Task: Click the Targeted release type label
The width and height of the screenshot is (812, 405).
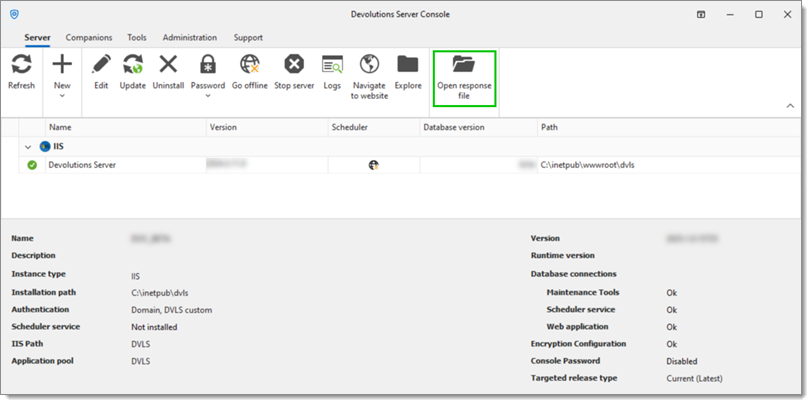Action: pos(574,378)
